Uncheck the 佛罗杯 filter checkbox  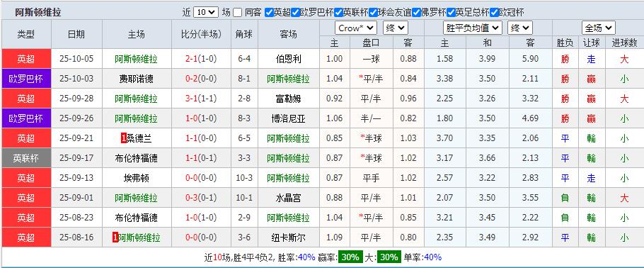tap(416, 12)
